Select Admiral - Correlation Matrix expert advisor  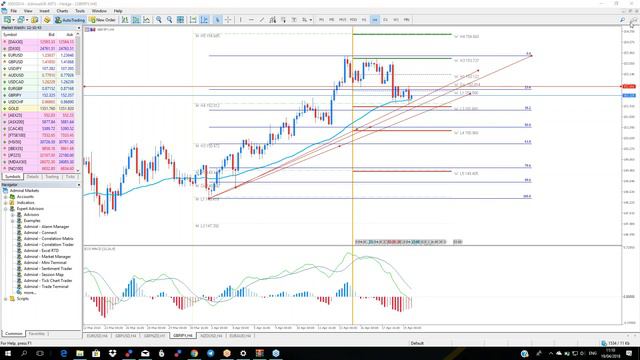tap(49, 238)
